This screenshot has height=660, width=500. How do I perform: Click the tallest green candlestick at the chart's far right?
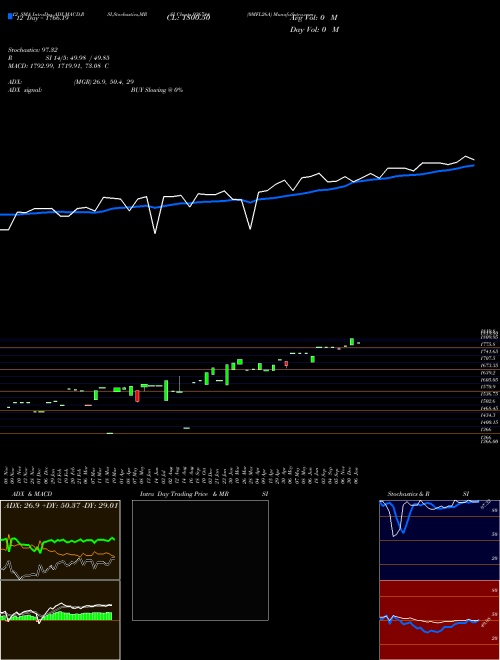coord(352,341)
